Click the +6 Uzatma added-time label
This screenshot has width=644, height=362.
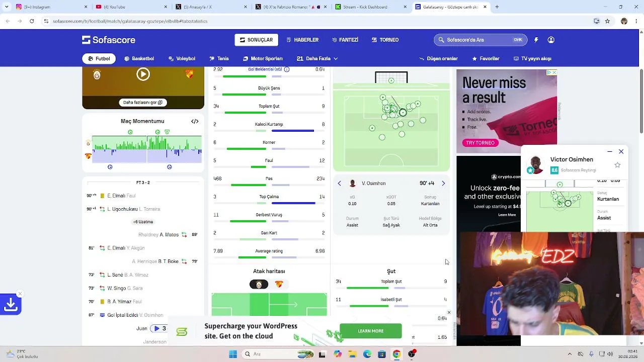(143, 222)
